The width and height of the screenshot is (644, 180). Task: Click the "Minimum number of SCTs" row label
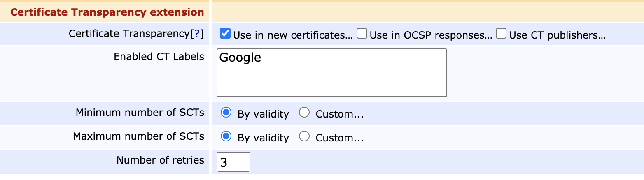tap(140, 113)
